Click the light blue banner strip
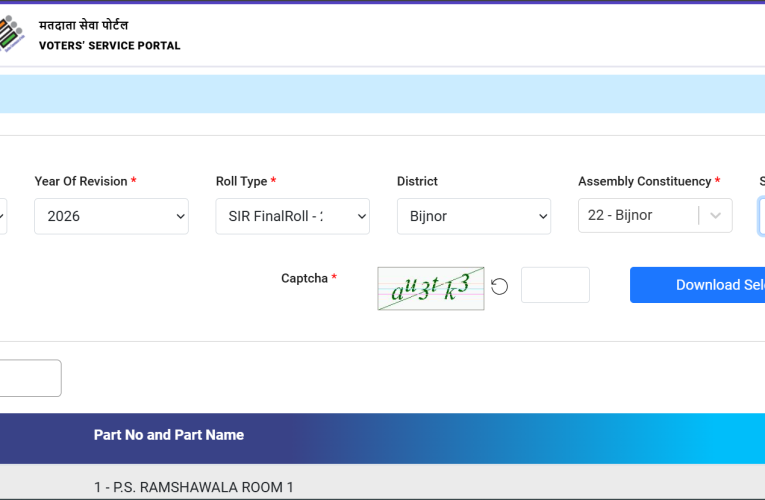The width and height of the screenshot is (765, 500). [x=382, y=94]
